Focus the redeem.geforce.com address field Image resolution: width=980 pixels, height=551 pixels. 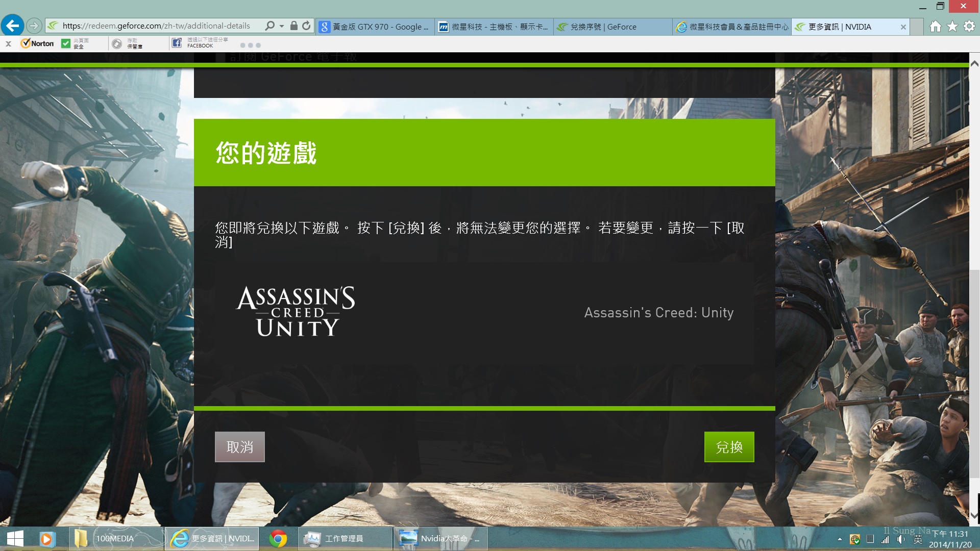click(x=156, y=26)
